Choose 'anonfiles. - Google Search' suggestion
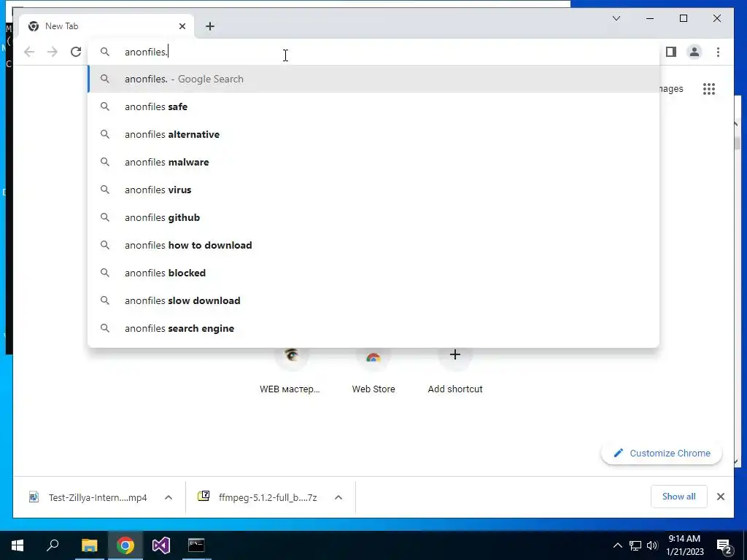747x560 pixels. [373, 79]
